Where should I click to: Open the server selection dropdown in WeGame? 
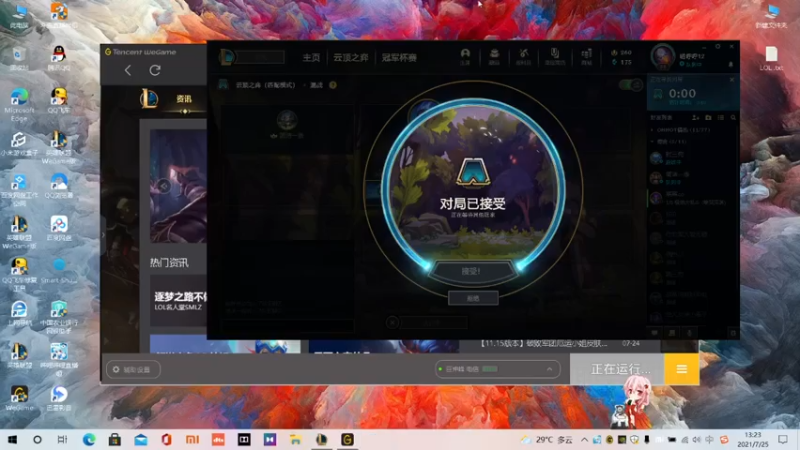(497, 369)
